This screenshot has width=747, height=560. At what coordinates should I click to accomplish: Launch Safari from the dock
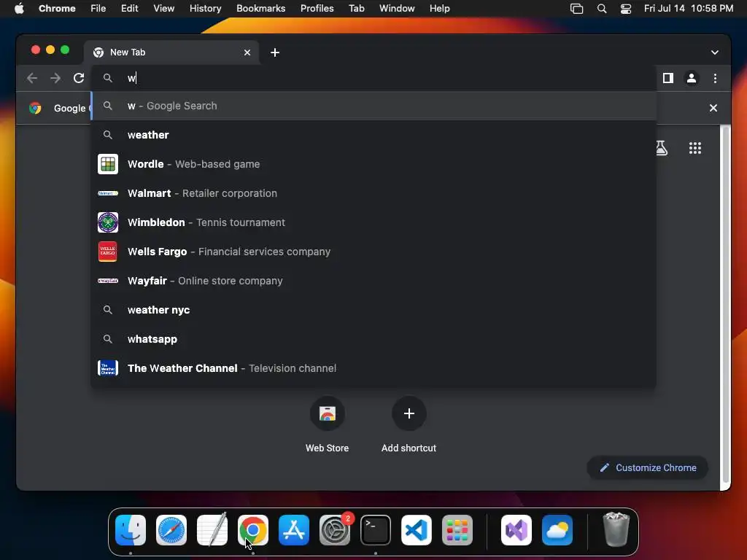click(x=171, y=530)
